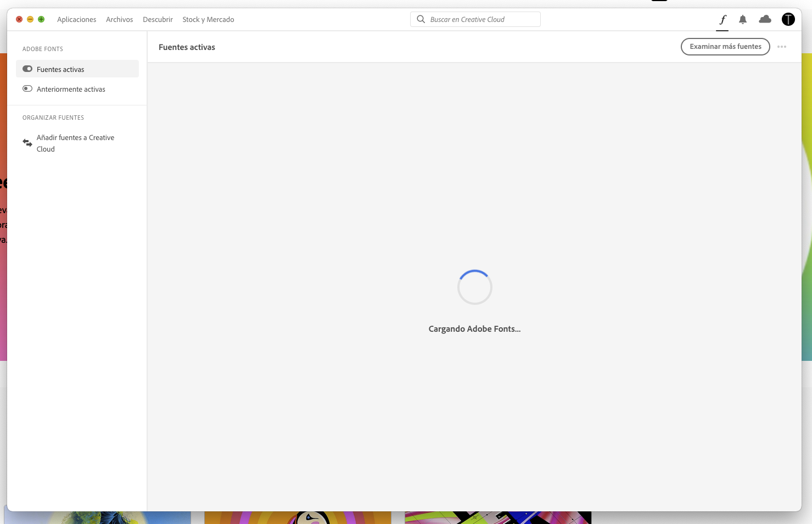Open the Aplicaciones menu
Screen dimensions: 812x524
coord(76,19)
